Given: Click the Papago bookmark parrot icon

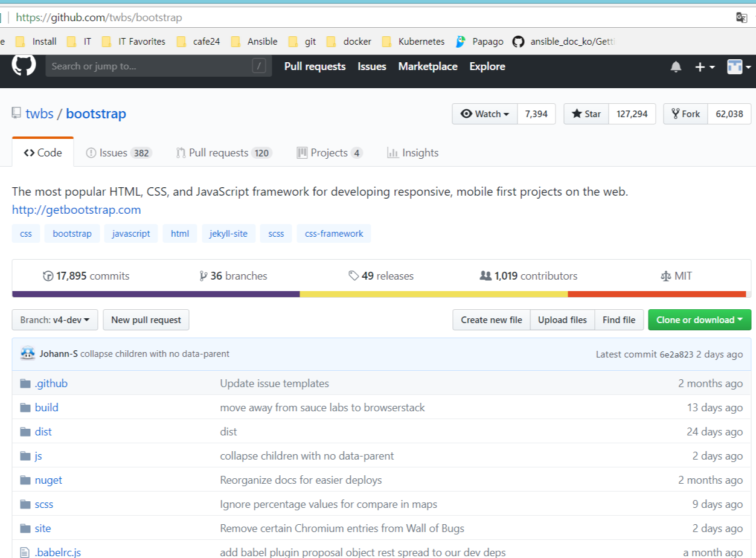Looking at the screenshot, I should click(461, 42).
